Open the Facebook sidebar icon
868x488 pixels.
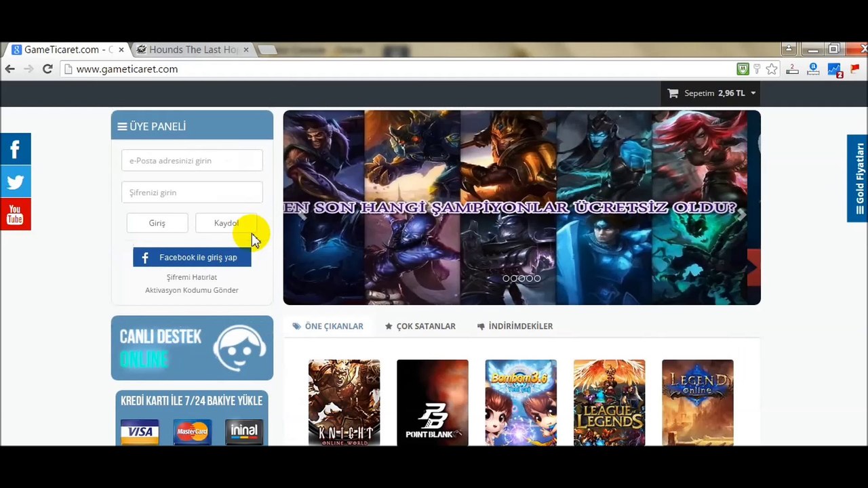tap(15, 149)
